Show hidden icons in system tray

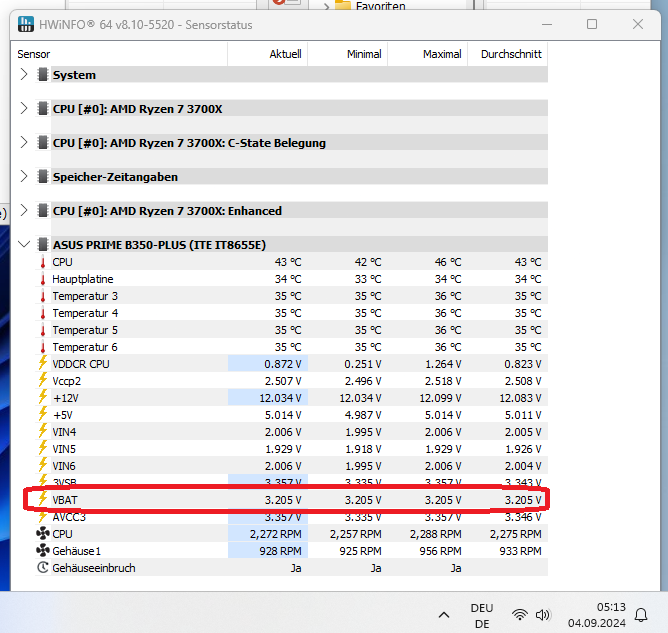click(x=444, y=615)
